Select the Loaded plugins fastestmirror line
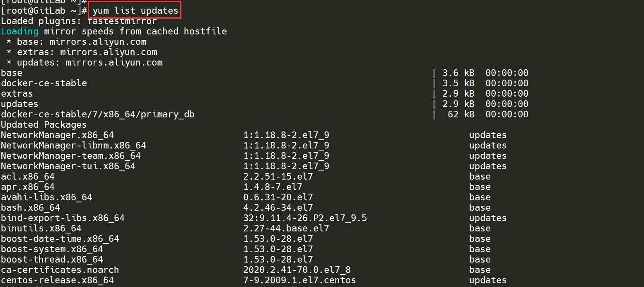Screen dimensions: 644x287 (x=79, y=21)
